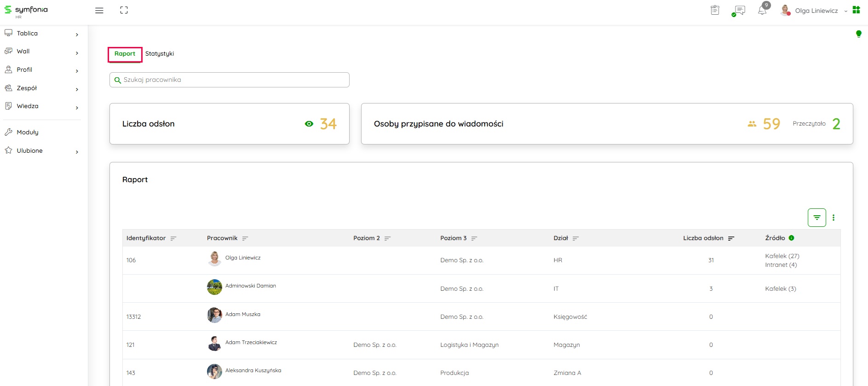This screenshot has width=868, height=386.
Task: Expand the Zespół sidebar section
Action: [x=41, y=88]
